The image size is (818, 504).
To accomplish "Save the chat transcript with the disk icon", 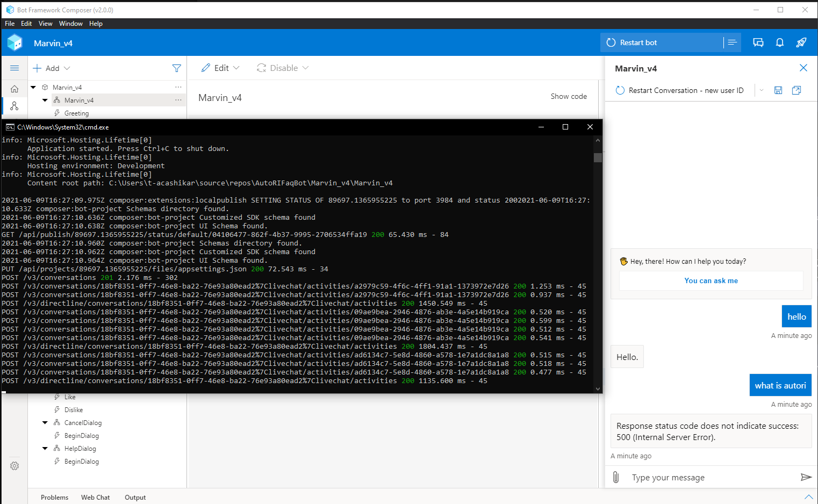I will 778,90.
